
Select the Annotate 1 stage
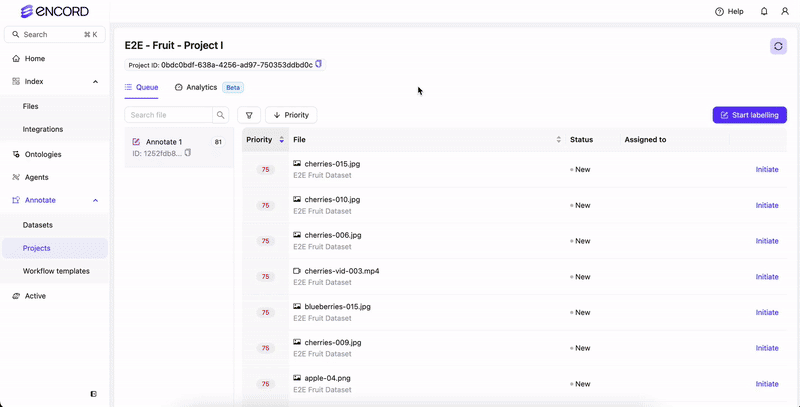pos(179,147)
